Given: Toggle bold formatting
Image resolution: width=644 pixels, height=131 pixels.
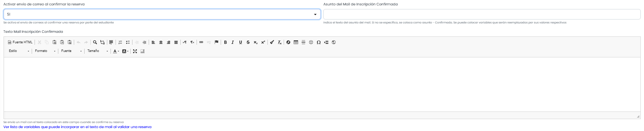Looking at the screenshot, I should 225,42.
